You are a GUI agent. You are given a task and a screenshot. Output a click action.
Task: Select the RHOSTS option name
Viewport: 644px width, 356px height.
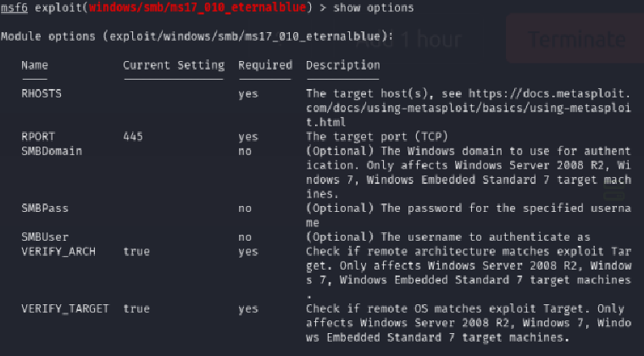click(x=42, y=93)
